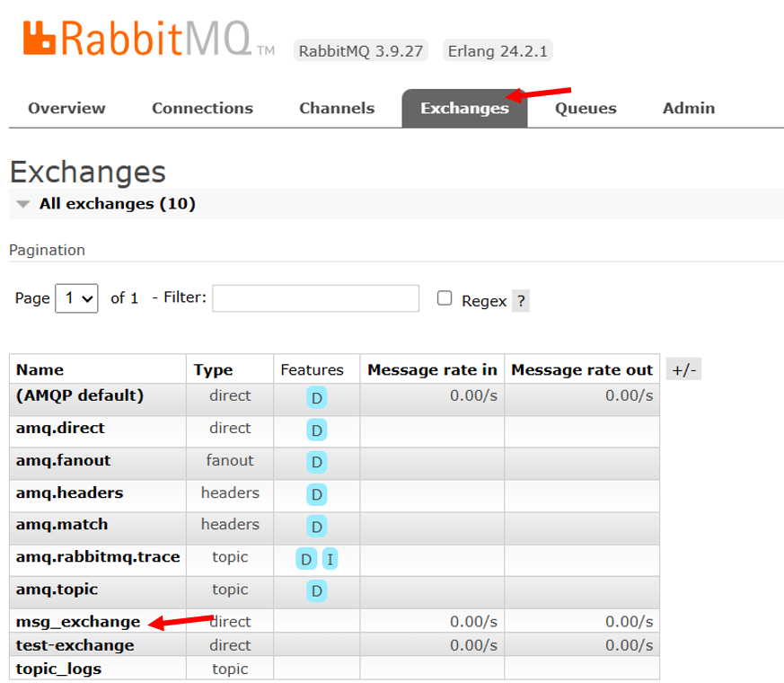Click the D feature badge for AMQP default
Image resolution: width=784 pixels, height=683 pixels.
316,398
